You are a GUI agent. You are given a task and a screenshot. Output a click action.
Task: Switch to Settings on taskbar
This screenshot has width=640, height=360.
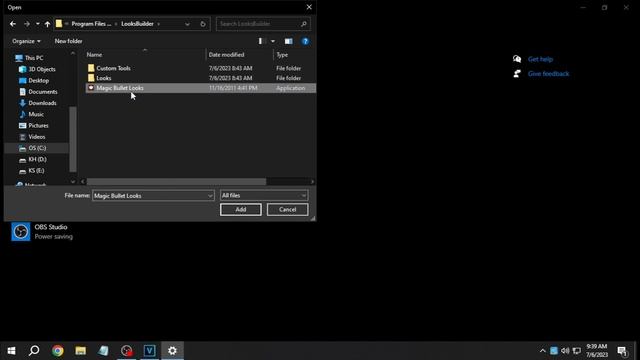(172, 351)
